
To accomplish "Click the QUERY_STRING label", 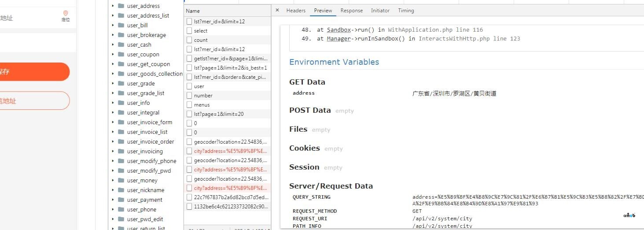I will 312,197.
